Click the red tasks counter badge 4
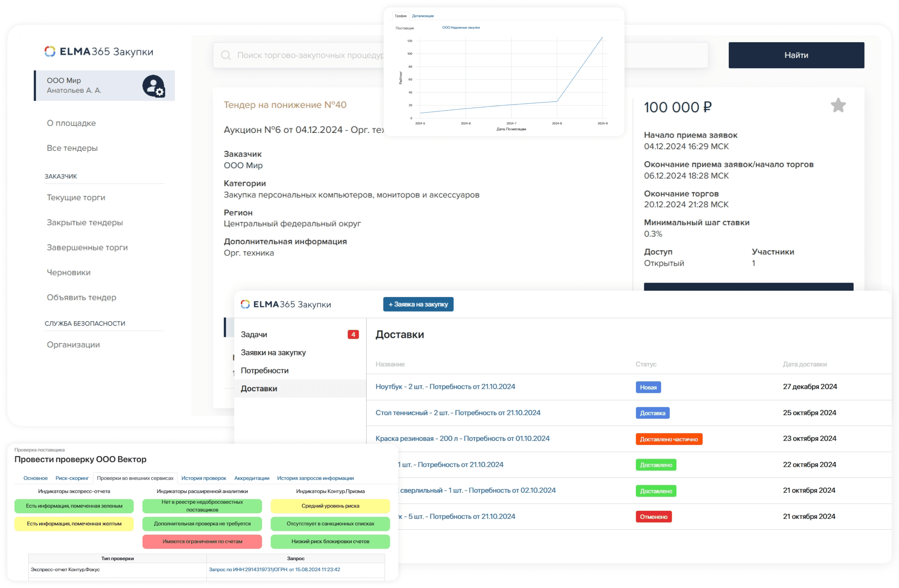 coord(353,334)
